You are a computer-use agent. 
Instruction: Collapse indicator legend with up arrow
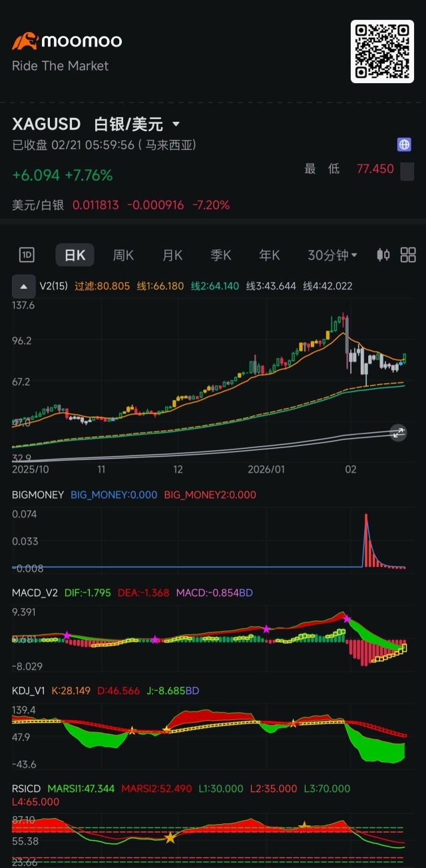coord(24,286)
